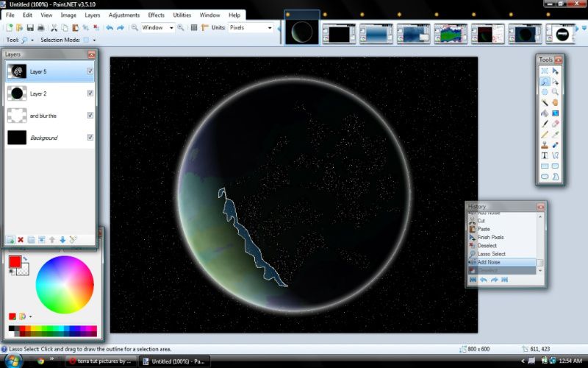Screen dimensions: 588x368
Task: Select the Move Selection tool
Action: coord(556,82)
